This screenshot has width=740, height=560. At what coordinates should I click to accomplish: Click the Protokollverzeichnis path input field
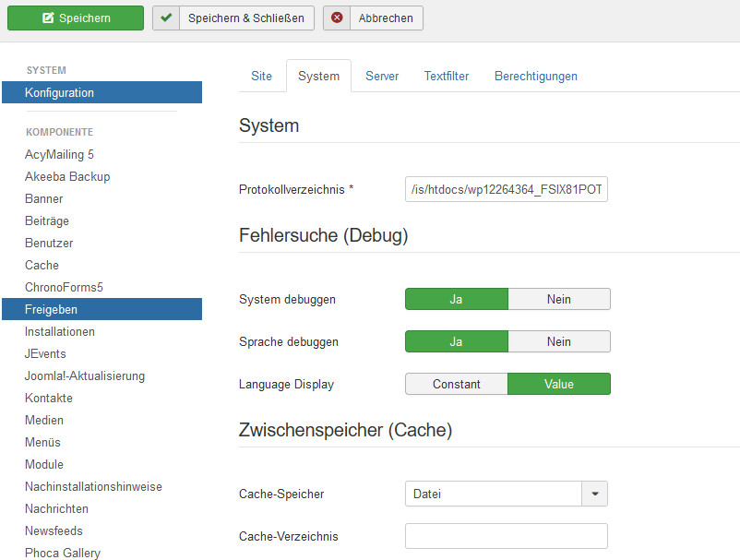pos(507,189)
